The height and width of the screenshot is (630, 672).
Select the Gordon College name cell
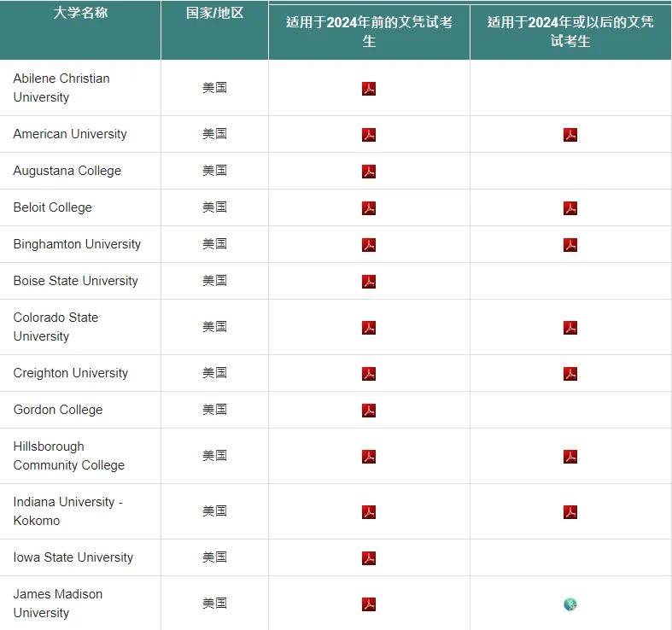[80, 410]
